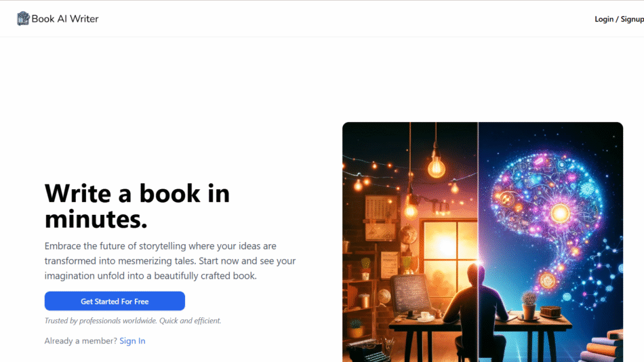Open the Login / Signup page

[x=619, y=19]
